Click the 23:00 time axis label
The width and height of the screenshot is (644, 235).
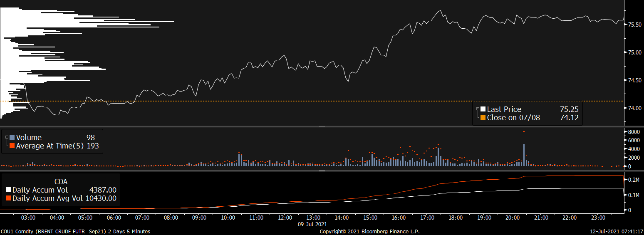point(598,218)
